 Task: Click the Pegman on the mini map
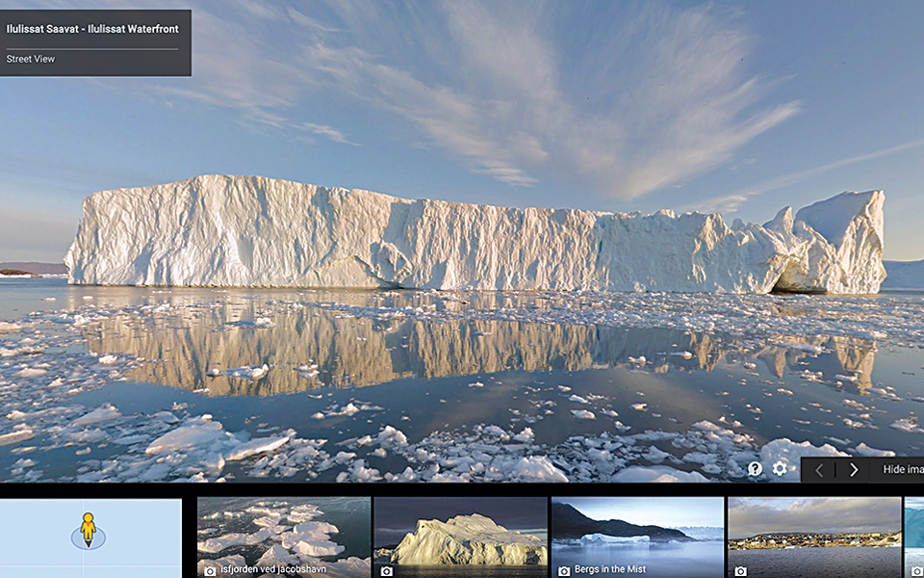click(88, 528)
